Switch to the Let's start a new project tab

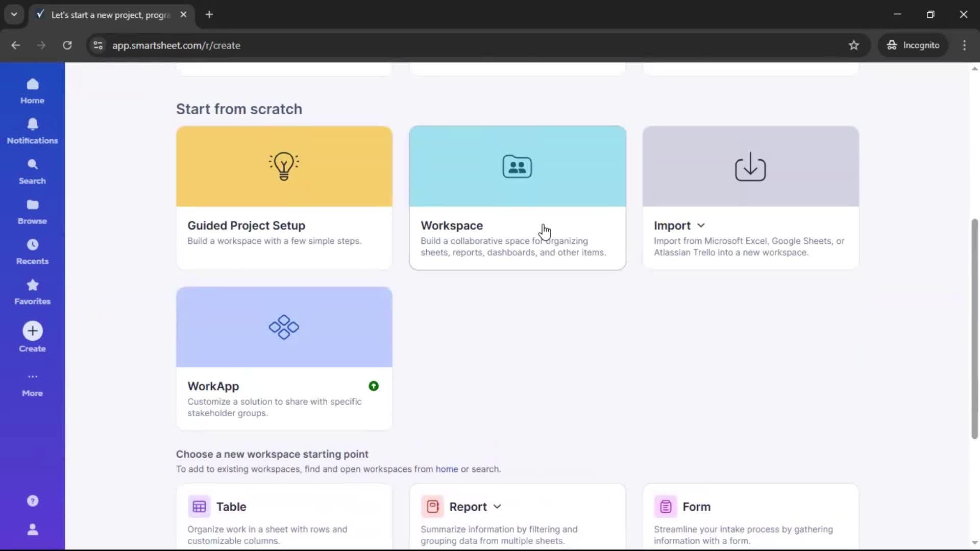pos(107,15)
